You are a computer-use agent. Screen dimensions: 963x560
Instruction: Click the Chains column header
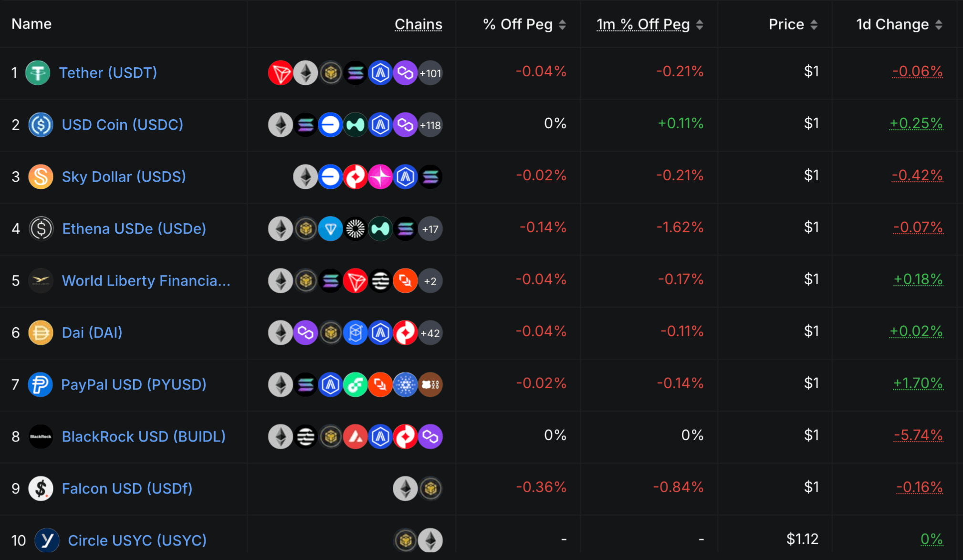point(418,24)
